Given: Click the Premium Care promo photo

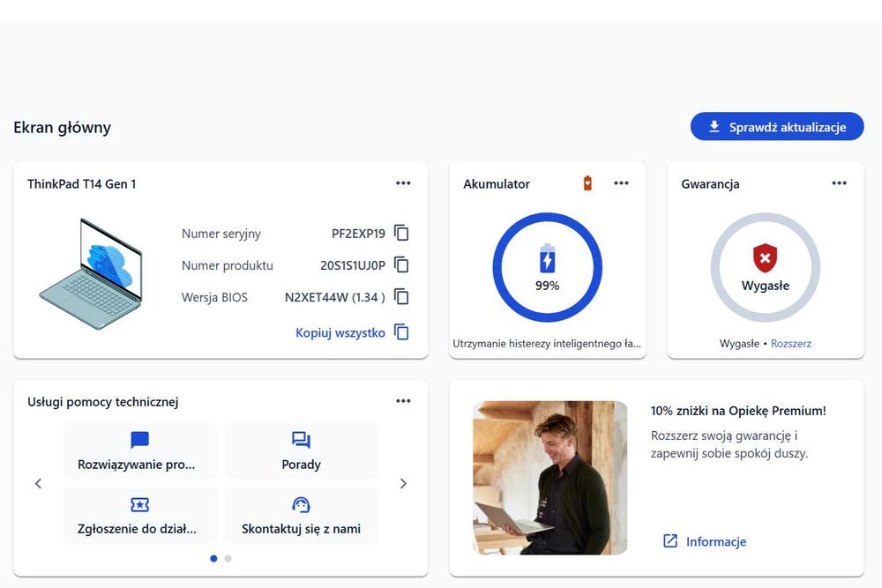Looking at the screenshot, I should point(550,478).
